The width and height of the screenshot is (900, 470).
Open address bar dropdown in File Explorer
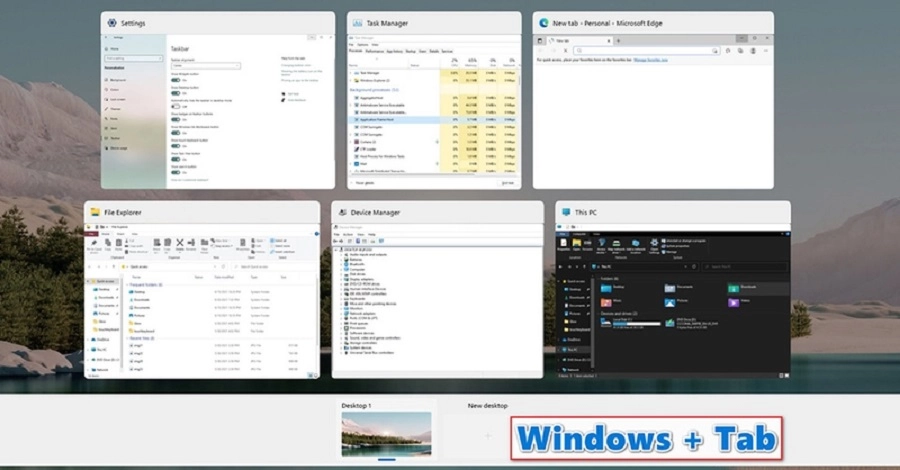pos(217,267)
